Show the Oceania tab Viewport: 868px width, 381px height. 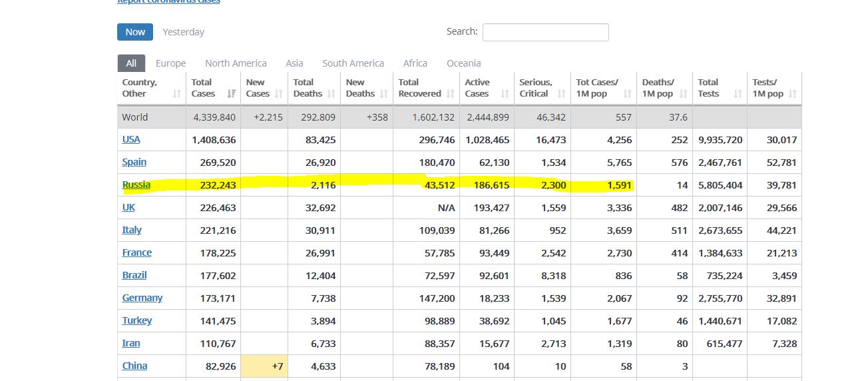[463, 63]
